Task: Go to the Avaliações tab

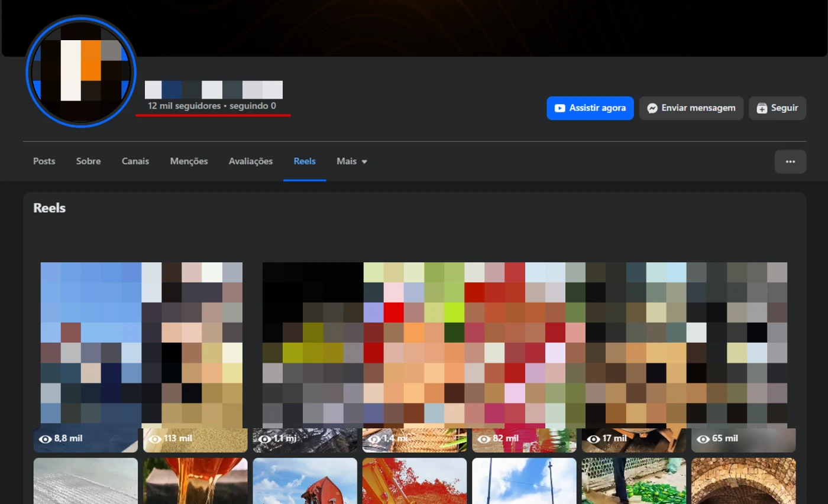Action: coord(251,161)
